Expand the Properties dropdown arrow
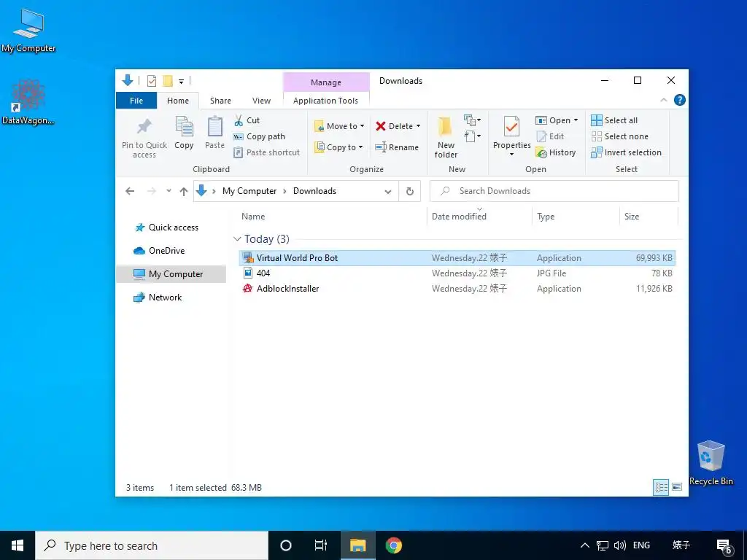The image size is (747, 560). 511,155
